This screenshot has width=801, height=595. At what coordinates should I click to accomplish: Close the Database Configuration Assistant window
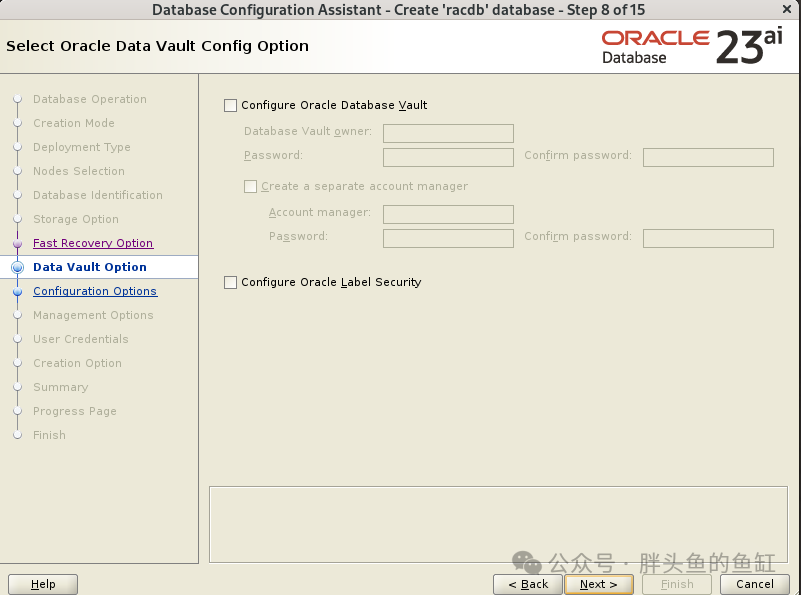(787, 9)
